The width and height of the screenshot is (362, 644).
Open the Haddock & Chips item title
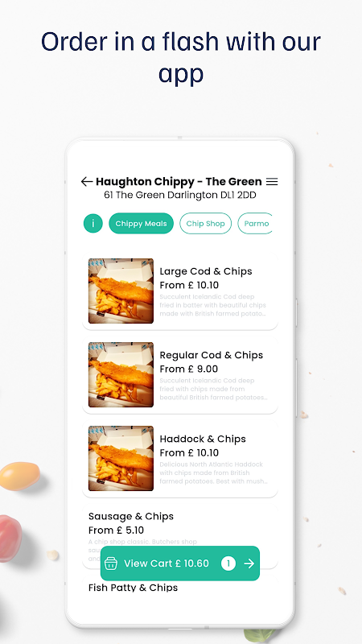(203, 439)
